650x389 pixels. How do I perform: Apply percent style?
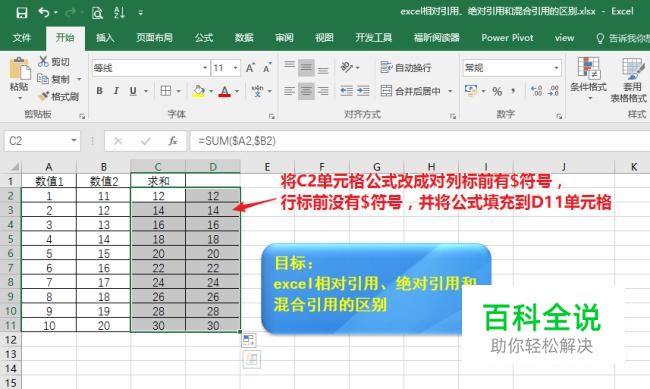tap(497, 91)
